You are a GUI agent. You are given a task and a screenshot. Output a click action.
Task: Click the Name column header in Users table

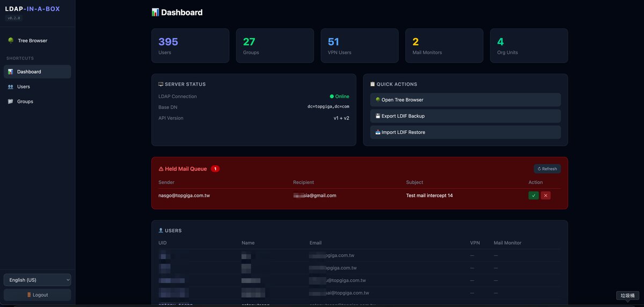coord(248,243)
